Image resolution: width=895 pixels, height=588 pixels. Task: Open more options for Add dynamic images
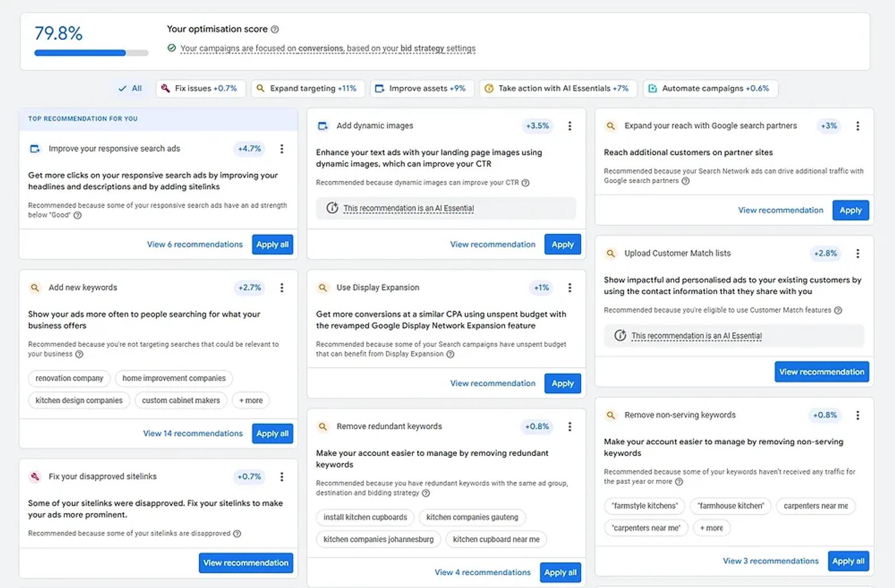570,126
